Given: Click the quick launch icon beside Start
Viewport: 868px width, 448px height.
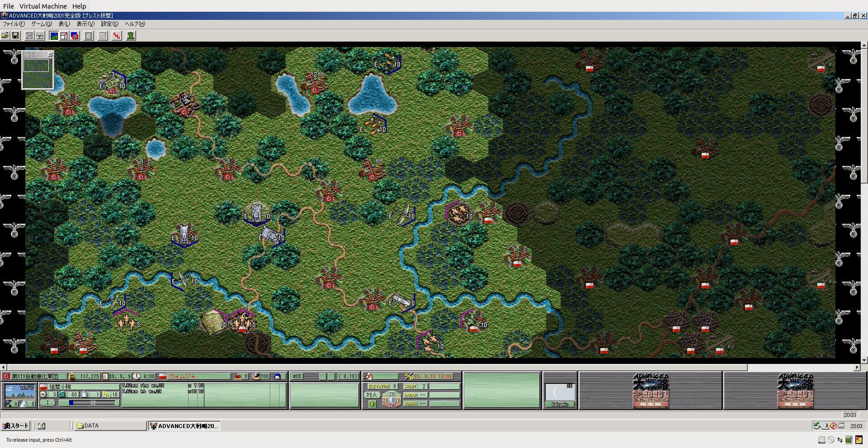Looking at the screenshot, I should (x=42, y=426).
